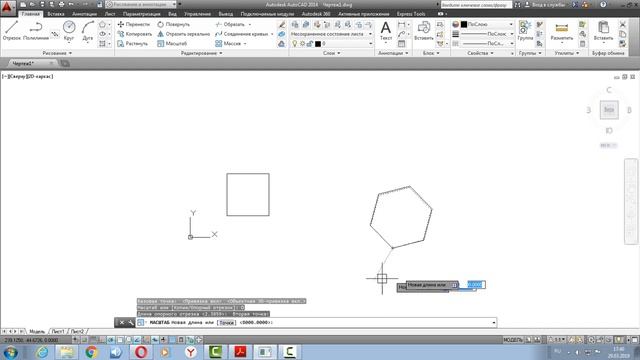This screenshot has height=360, width=640.
Task: Select the Круг (Circle) tool
Action: 69,31
